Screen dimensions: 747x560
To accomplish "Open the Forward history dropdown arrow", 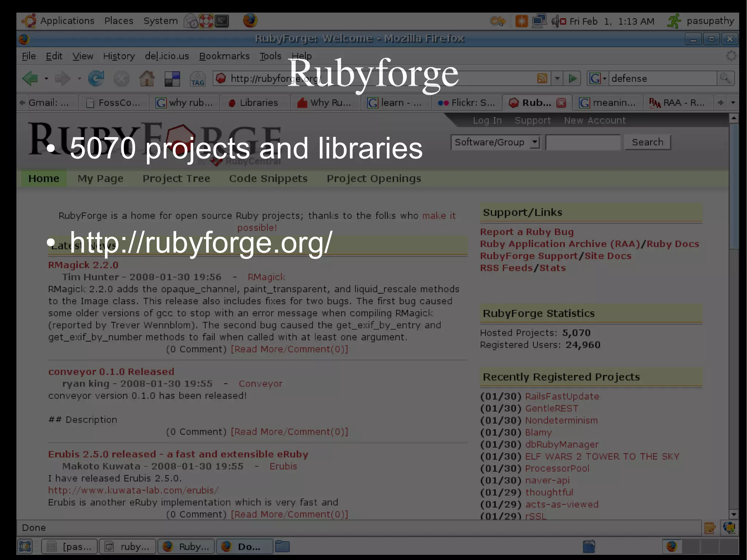I will [79, 78].
